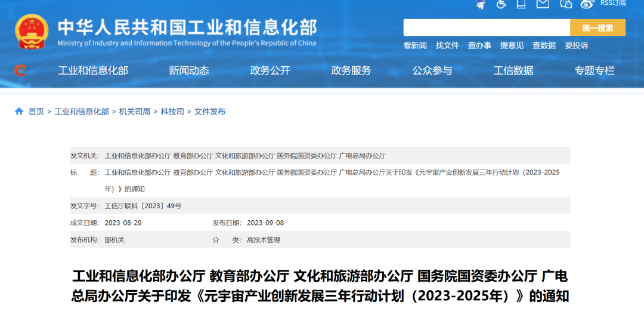Open the 新闻动态 navigation menu
Image resolution: width=644 pixels, height=333 pixels.
click(x=189, y=70)
